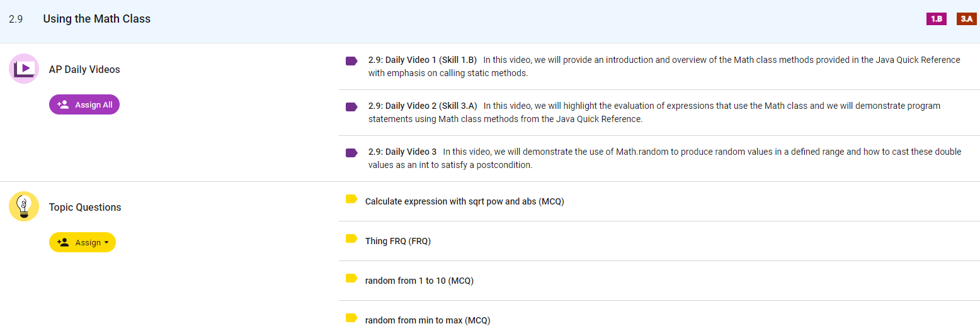Open 2.9: Daily Video 2 (Skill 3.A)
The width and height of the screenshot is (980, 336).
pyautogui.click(x=423, y=106)
